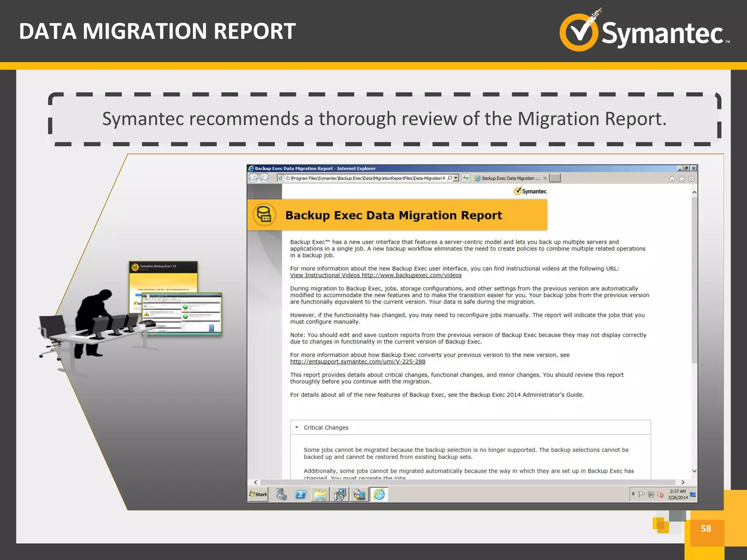This screenshot has height=560, width=747.
Task: Click the network tray icon
Action: tap(651, 494)
